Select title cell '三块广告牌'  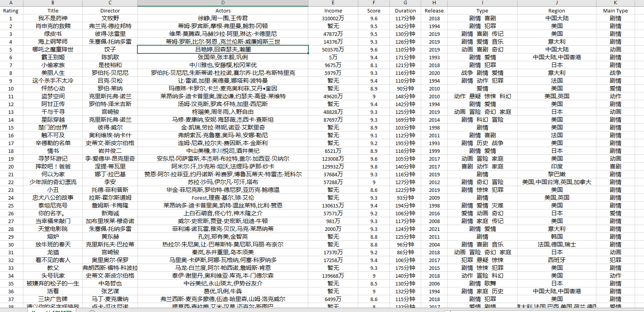point(53,299)
